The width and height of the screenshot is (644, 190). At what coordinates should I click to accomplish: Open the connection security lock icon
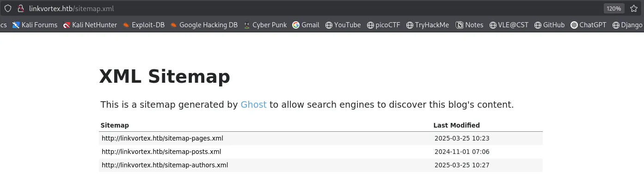[20, 8]
